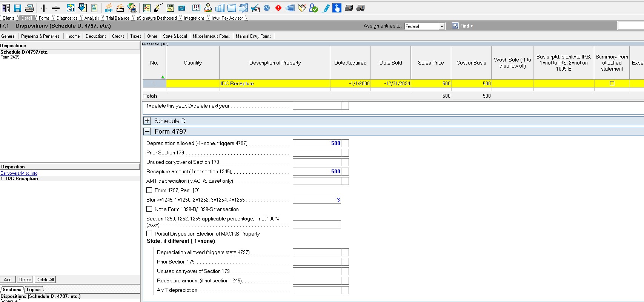Open the Carryovers/Misc Info link
This screenshot has width=644, height=302.
tap(19, 173)
